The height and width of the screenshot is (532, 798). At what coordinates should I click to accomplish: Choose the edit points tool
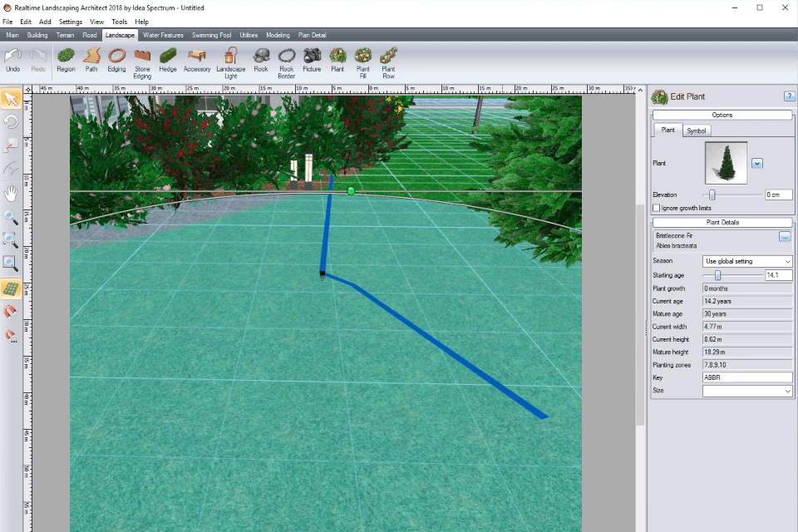point(11,145)
